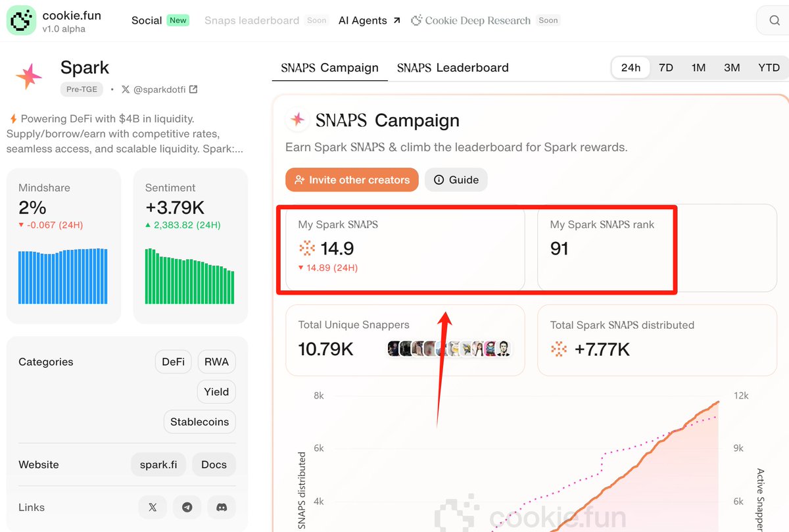Click the -0.067 (24H) mindshare change
The width and height of the screenshot is (789, 532).
(51, 225)
